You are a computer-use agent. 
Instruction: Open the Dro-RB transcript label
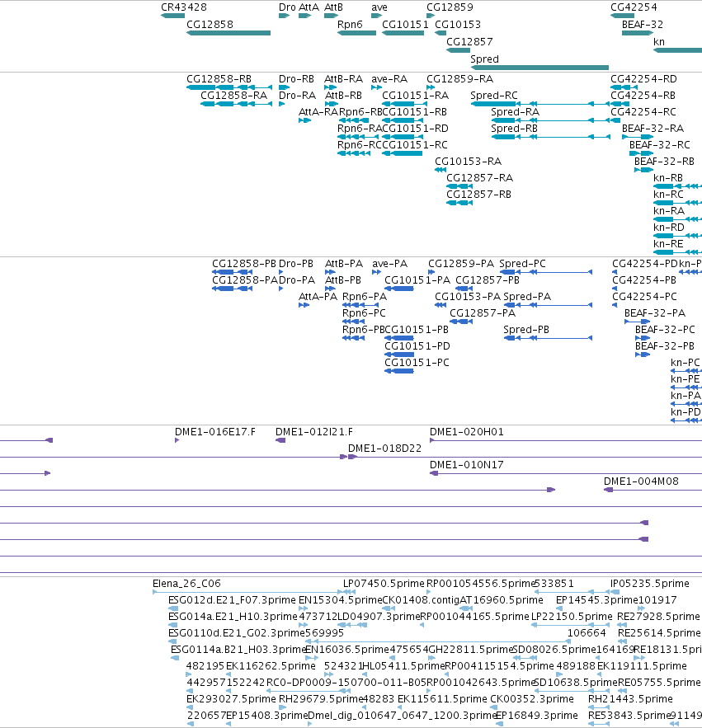[x=296, y=79]
